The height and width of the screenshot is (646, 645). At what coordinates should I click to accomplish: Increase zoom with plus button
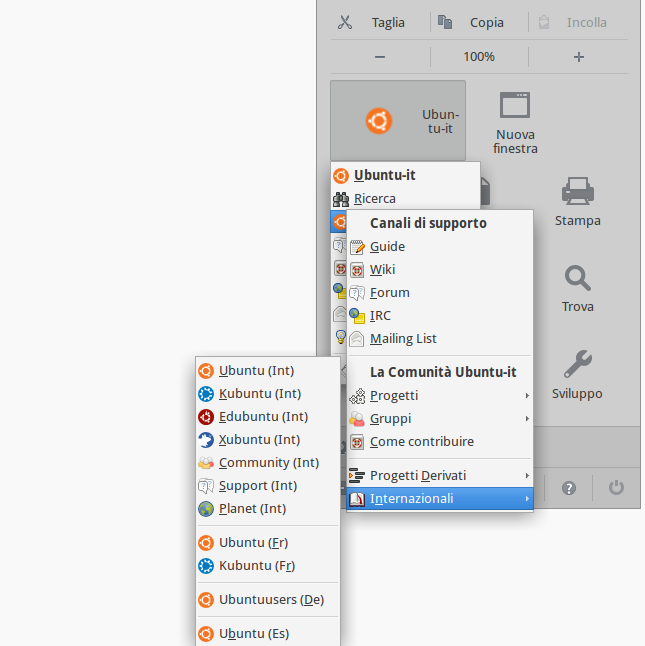pyautogui.click(x=578, y=57)
